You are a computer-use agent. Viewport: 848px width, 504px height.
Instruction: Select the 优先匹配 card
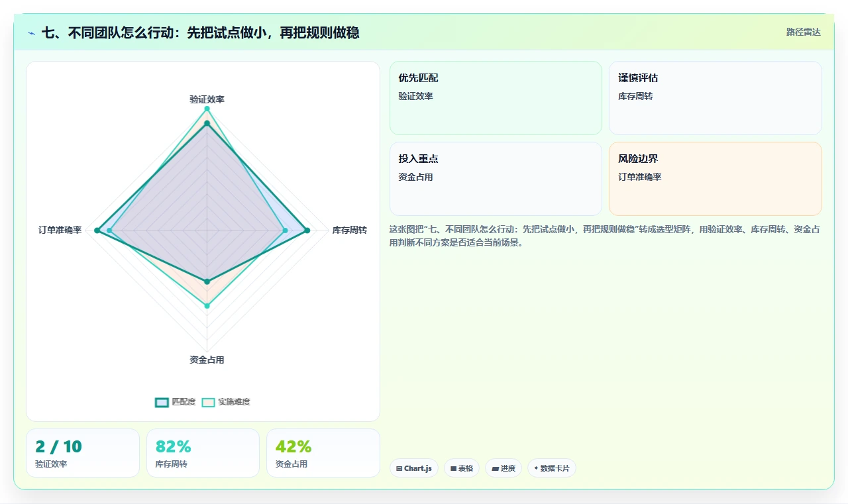(x=496, y=98)
